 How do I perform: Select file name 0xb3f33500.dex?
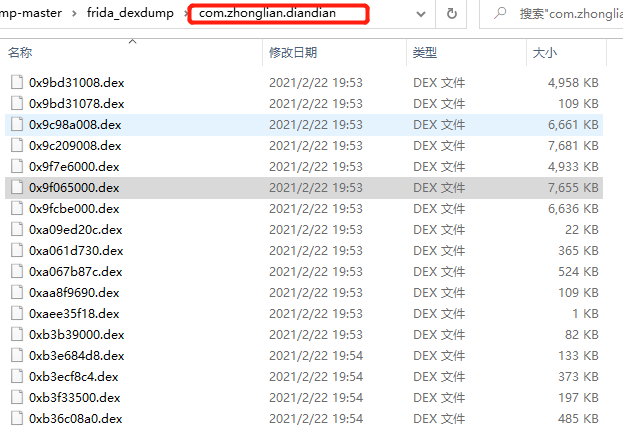click(74, 398)
